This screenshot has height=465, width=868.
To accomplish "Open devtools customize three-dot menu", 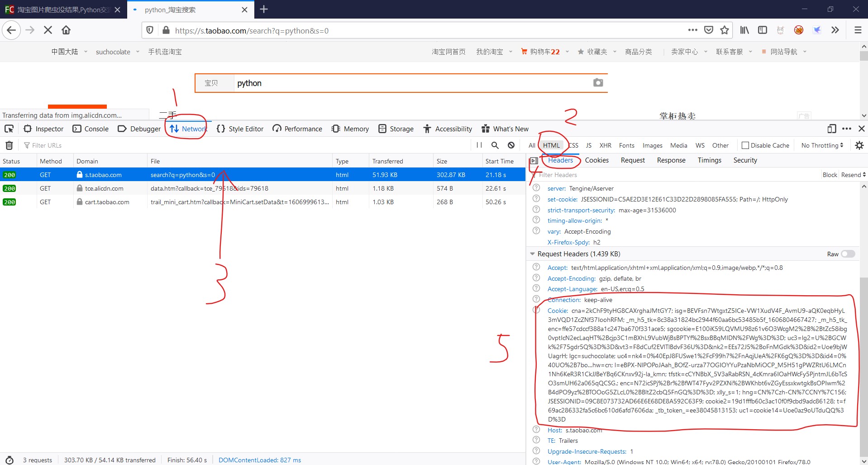I will [x=847, y=129].
